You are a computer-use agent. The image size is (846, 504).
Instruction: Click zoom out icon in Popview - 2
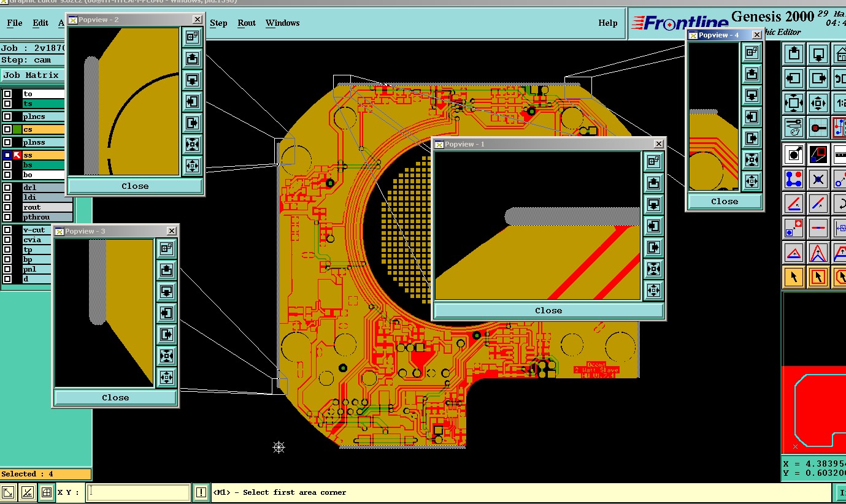click(x=192, y=166)
